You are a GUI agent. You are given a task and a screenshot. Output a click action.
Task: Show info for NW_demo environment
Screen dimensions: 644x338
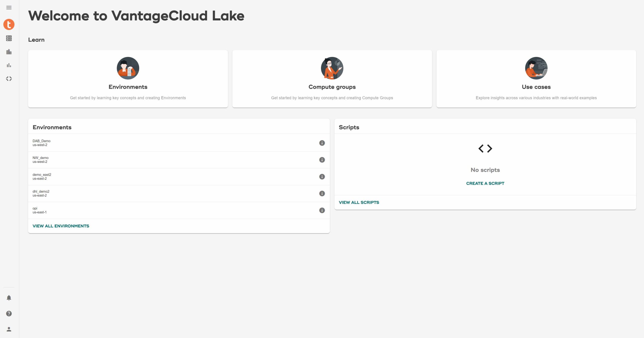click(x=322, y=160)
